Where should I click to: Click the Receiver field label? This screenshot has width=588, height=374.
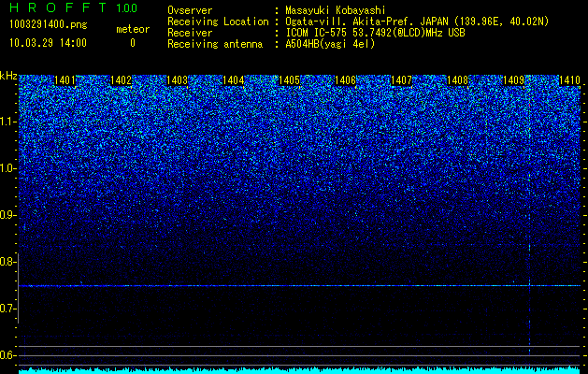[x=190, y=33]
